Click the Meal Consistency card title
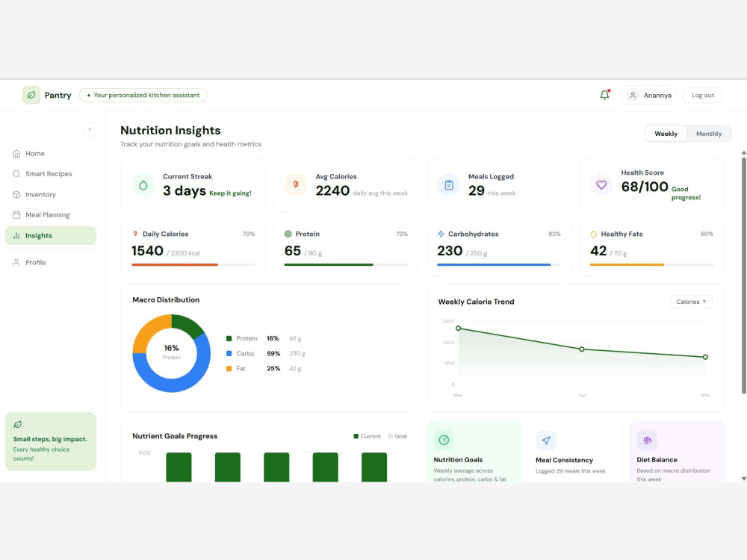The image size is (747, 560). tap(564, 460)
